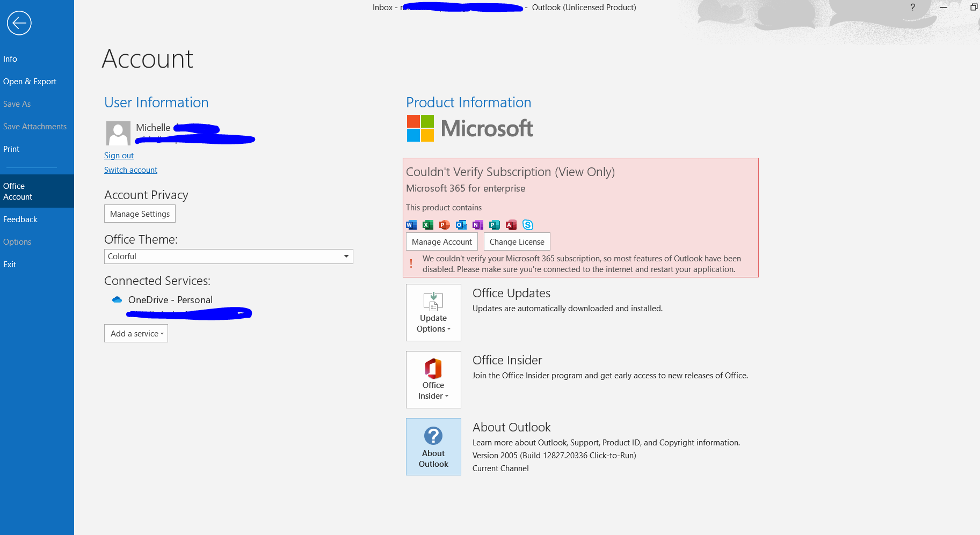The image size is (980, 535).
Task: Open the Add a service dropdown
Action: [136, 333]
